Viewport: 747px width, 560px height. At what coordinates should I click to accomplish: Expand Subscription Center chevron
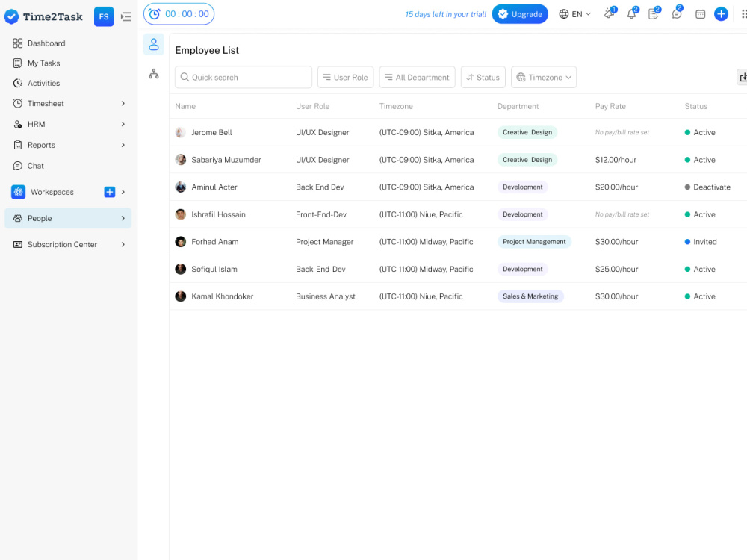[x=123, y=244]
